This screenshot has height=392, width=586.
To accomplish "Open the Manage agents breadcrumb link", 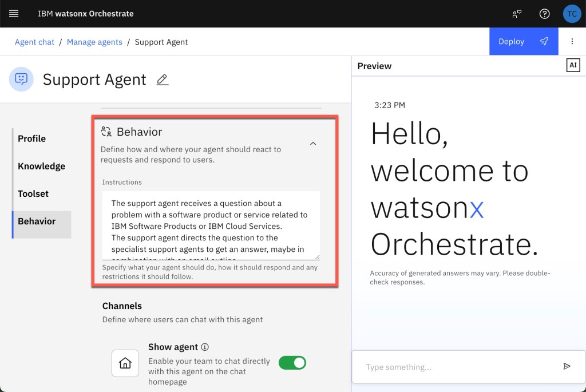I will tap(94, 42).
